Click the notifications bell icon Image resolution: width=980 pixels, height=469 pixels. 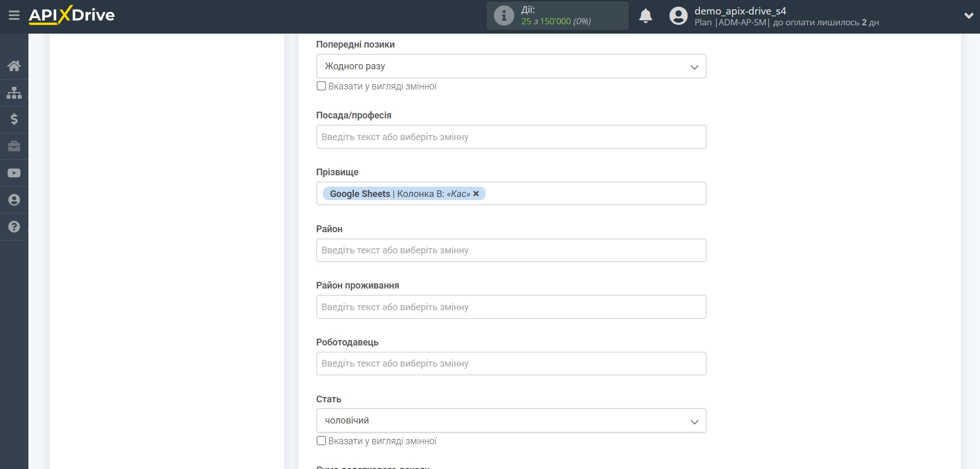coord(645,16)
